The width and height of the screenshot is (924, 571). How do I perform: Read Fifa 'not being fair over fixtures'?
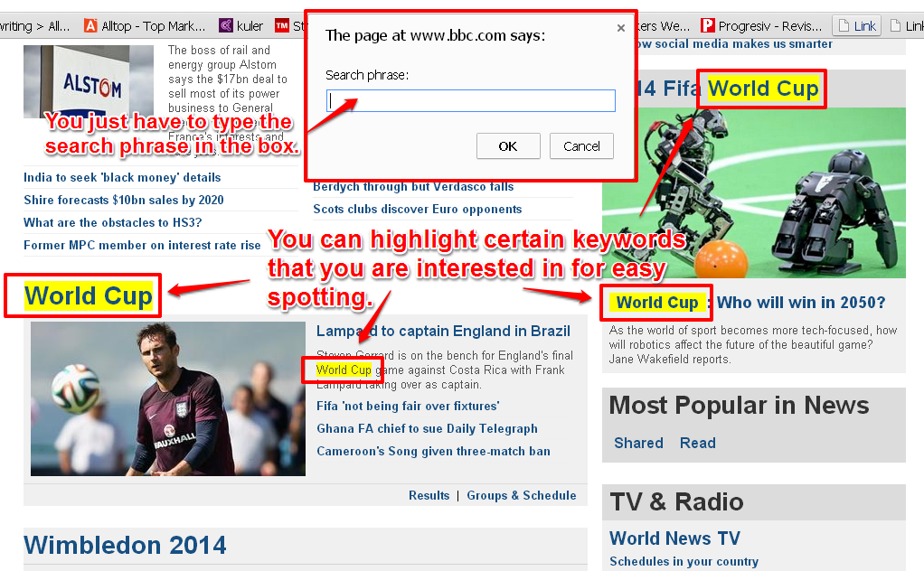[x=408, y=407]
